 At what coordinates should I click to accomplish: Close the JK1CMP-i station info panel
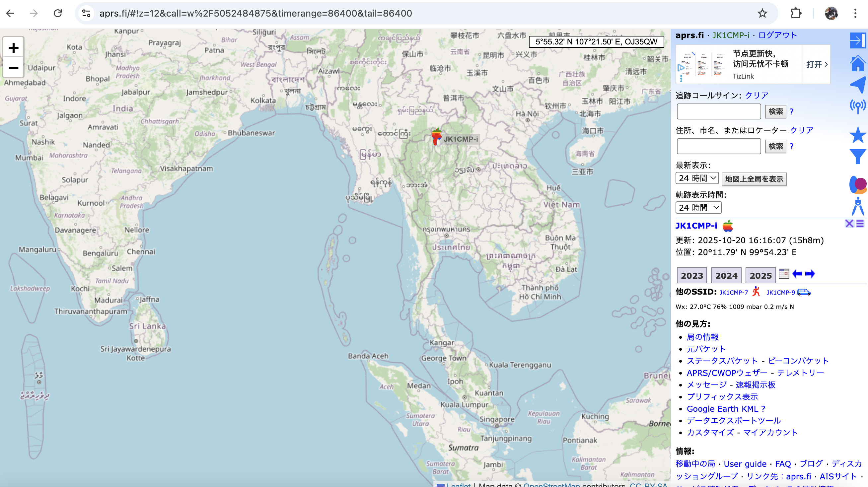(849, 224)
